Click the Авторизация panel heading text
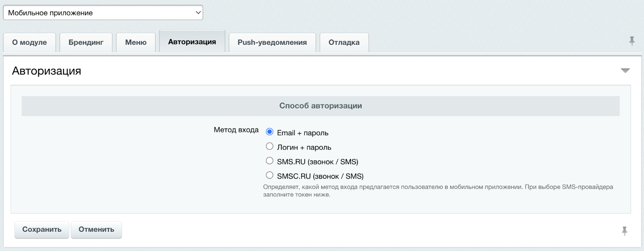Viewport: 644px width, 251px height. tap(46, 71)
